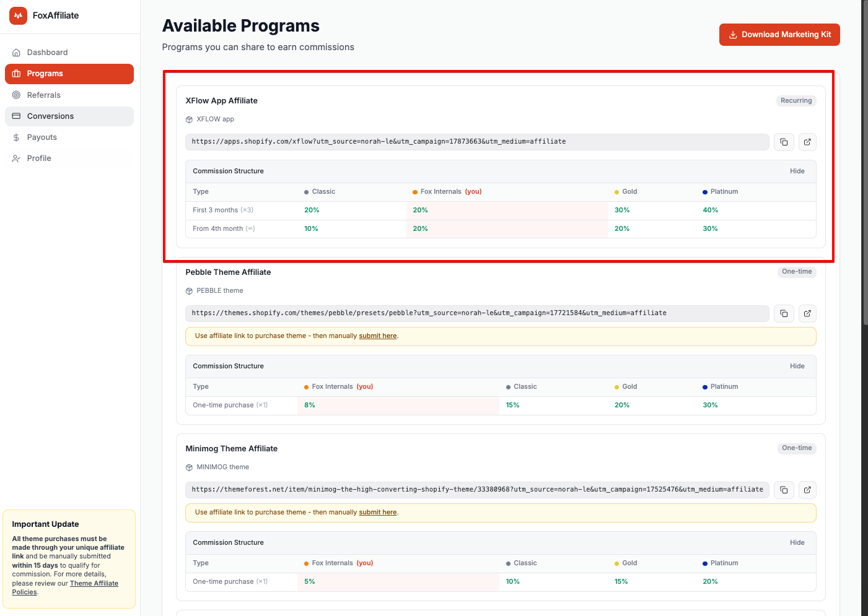Open Minimog link in new tab
Screen dimensions: 868x616
pos(807,490)
